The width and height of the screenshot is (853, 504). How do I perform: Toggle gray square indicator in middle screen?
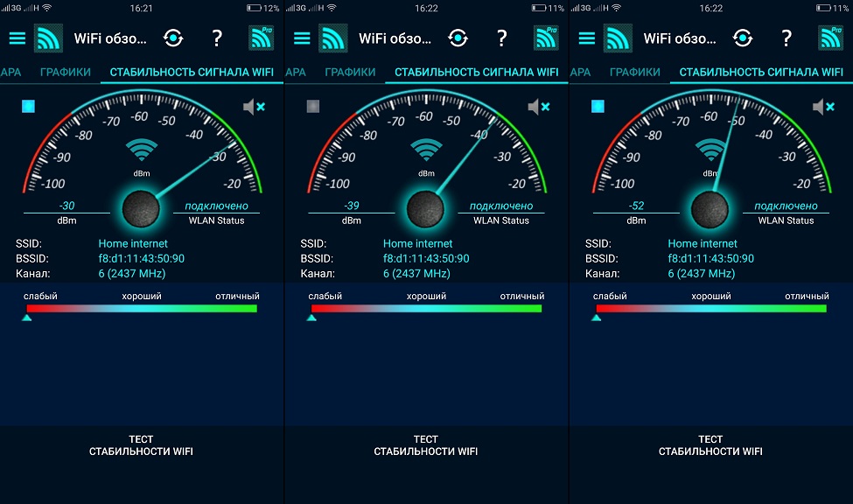pyautogui.click(x=313, y=106)
